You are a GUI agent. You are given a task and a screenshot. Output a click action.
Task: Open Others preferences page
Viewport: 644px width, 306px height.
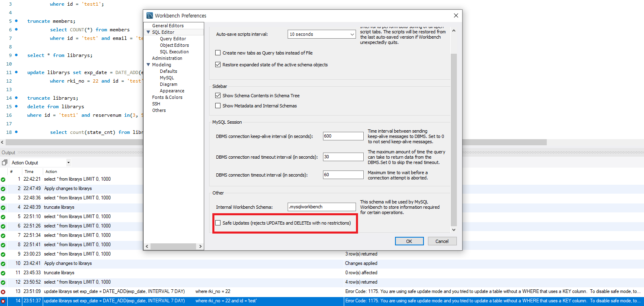click(159, 110)
